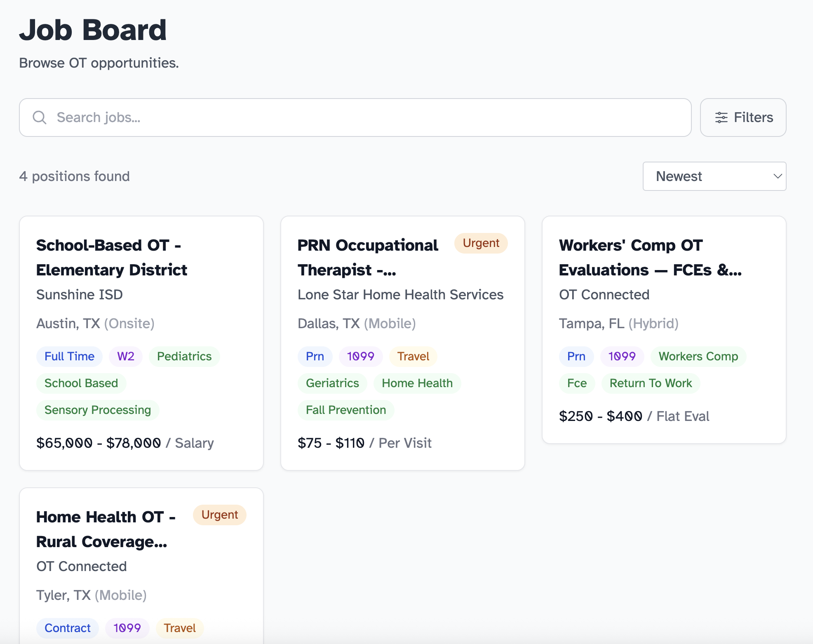
Task: Select the Pediatrics tag
Action: 184,356
